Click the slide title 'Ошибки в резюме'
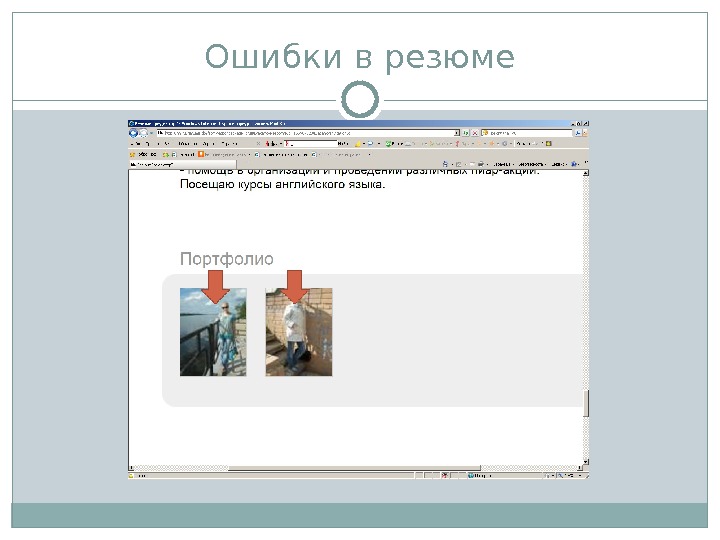The height and width of the screenshot is (540, 720). (x=360, y=57)
